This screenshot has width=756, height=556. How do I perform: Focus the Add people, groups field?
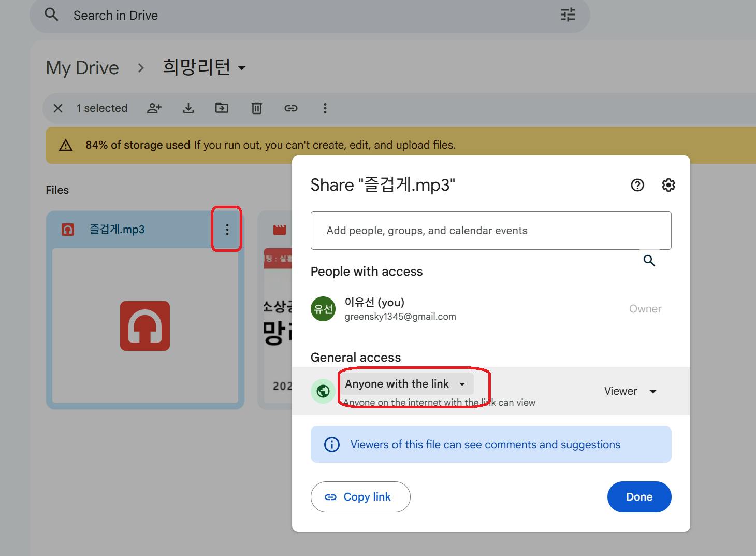[491, 231]
